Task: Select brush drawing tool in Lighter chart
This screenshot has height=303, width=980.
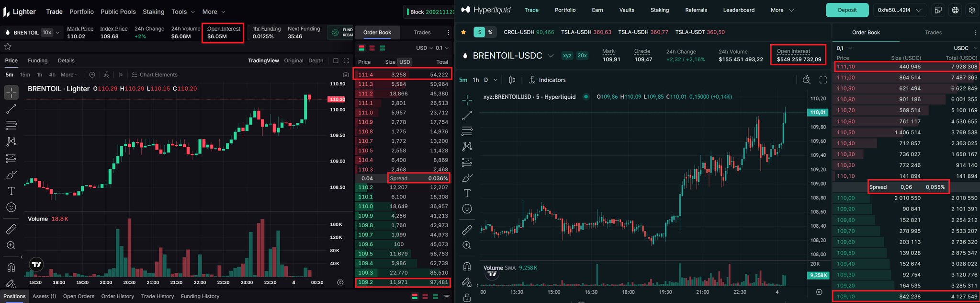Action: (x=11, y=175)
